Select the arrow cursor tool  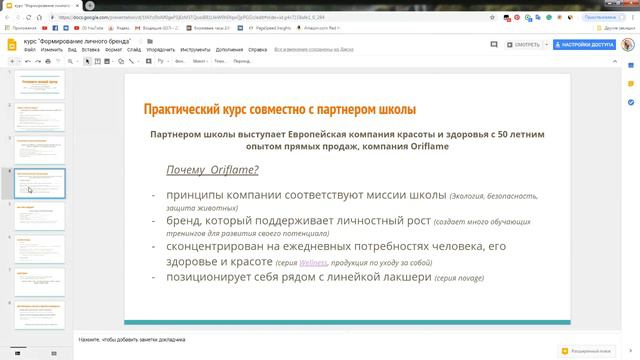[x=87, y=61]
